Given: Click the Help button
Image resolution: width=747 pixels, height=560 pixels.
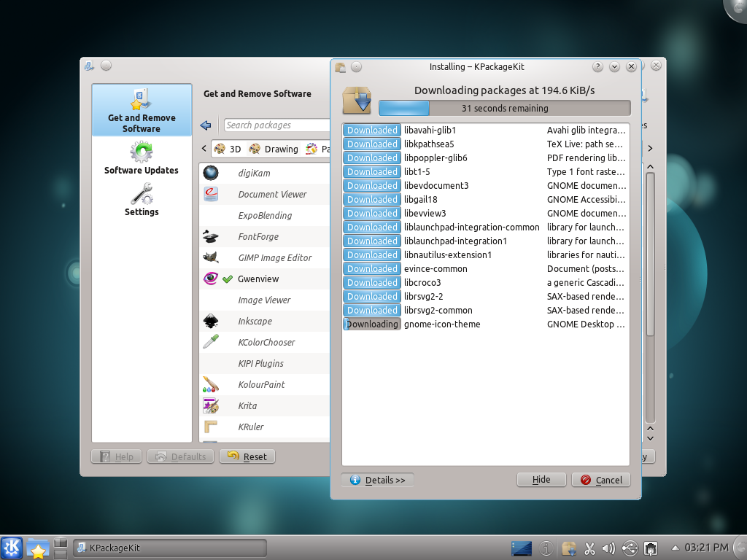Looking at the screenshot, I should point(116,456).
